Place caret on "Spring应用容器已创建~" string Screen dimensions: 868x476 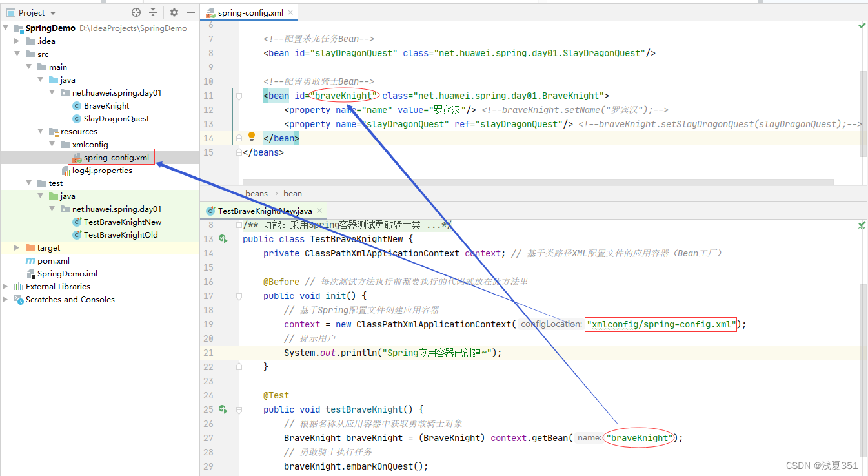(x=438, y=353)
